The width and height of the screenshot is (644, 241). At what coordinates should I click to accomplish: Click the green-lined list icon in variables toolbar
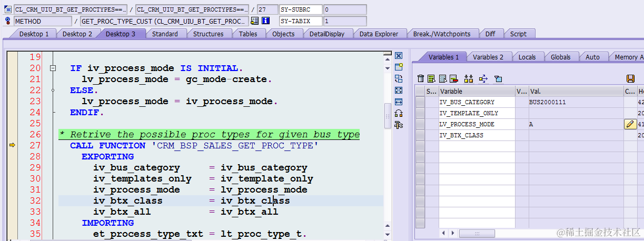pyautogui.click(x=431, y=78)
